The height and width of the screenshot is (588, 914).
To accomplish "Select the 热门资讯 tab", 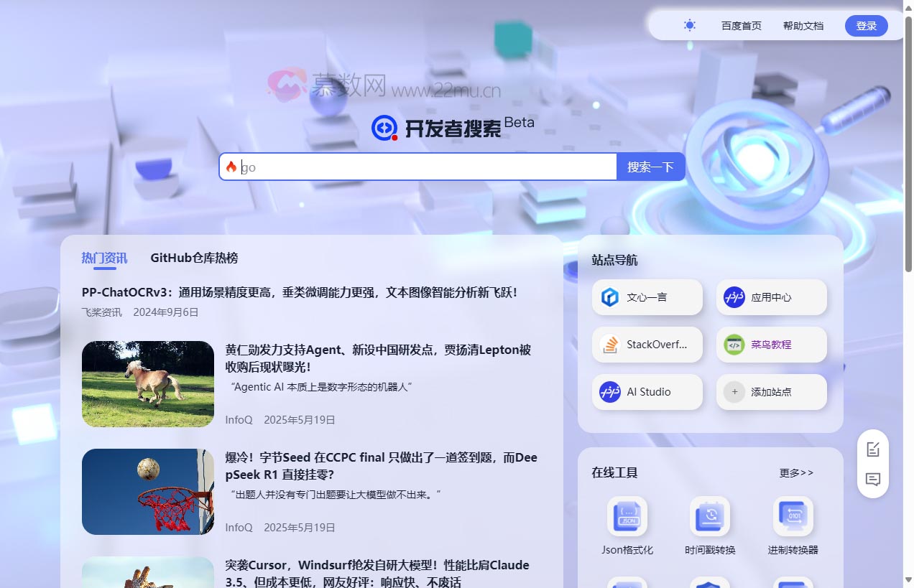I will coord(104,258).
